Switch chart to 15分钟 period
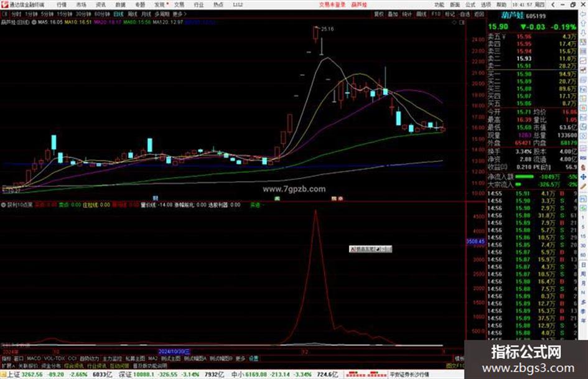 pos(65,14)
